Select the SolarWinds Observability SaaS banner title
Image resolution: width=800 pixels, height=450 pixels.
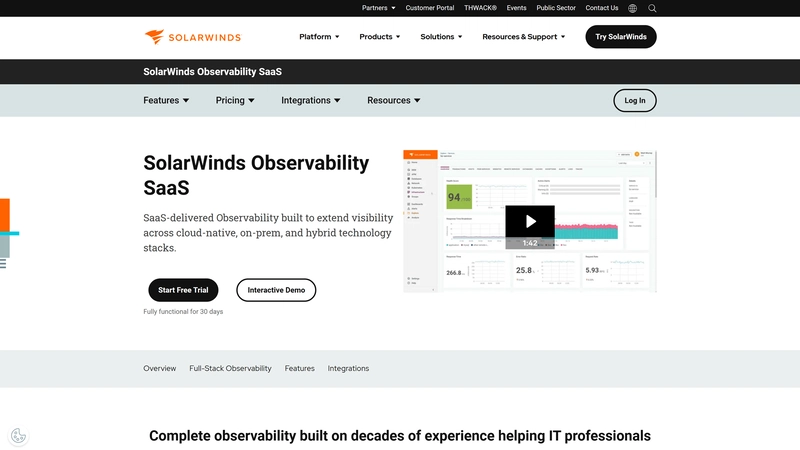tap(212, 72)
